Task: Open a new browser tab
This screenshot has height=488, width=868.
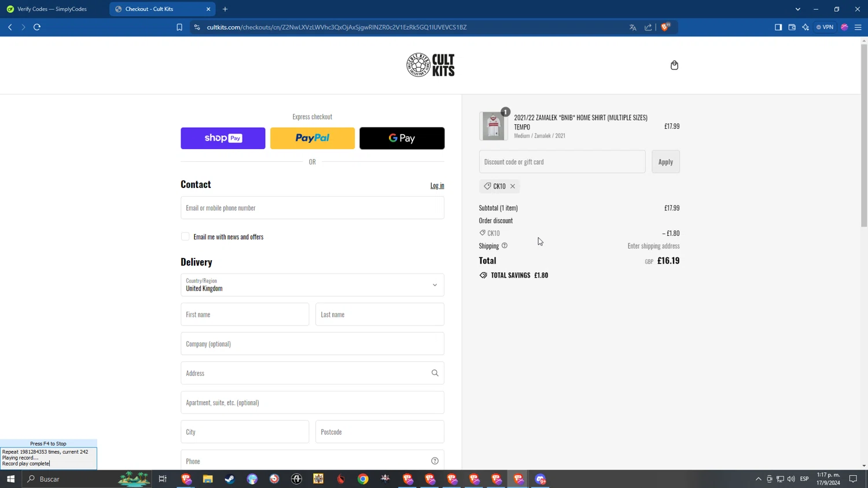Action: [225, 9]
